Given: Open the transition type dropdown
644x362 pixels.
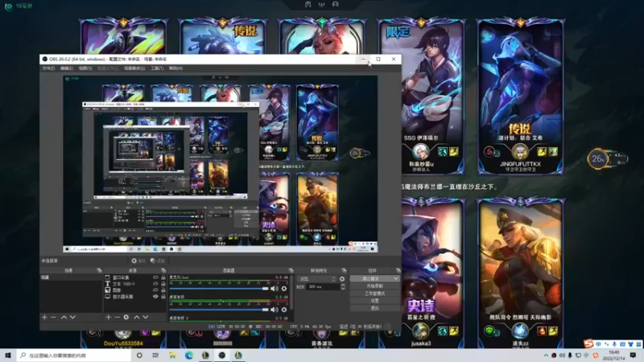Looking at the screenshot, I should [x=316, y=278].
